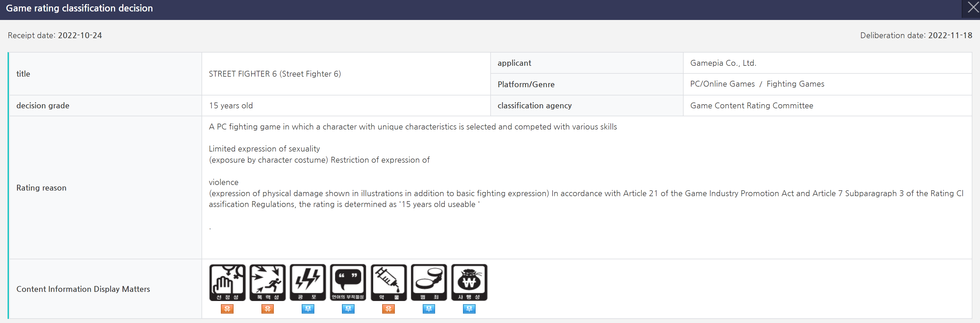Click the orange badge under drugs icon

tap(388, 309)
